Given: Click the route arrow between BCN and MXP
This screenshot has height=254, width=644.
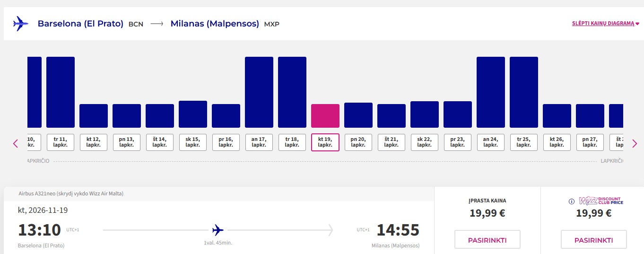Looking at the screenshot, I should 157,24.
